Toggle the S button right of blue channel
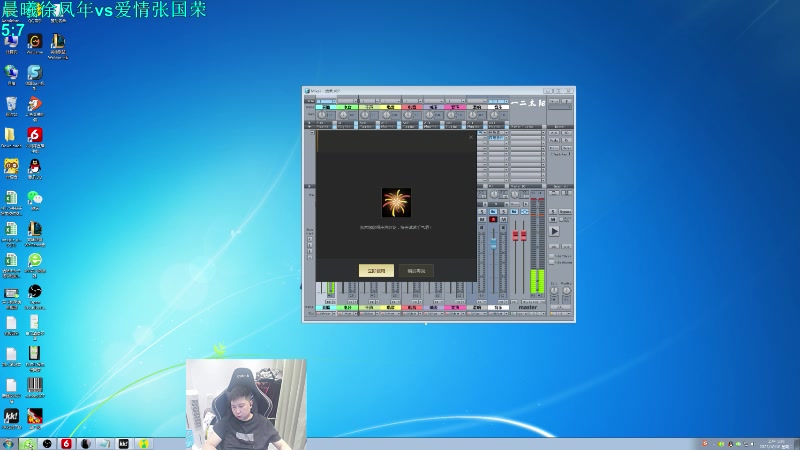 pyautogui.click(x=504, y=211)
